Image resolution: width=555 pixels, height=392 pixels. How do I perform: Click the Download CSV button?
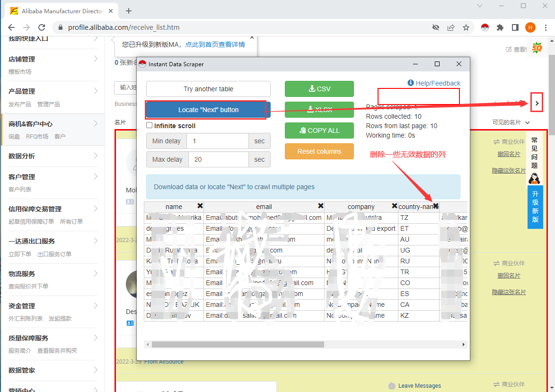[319, 89]
